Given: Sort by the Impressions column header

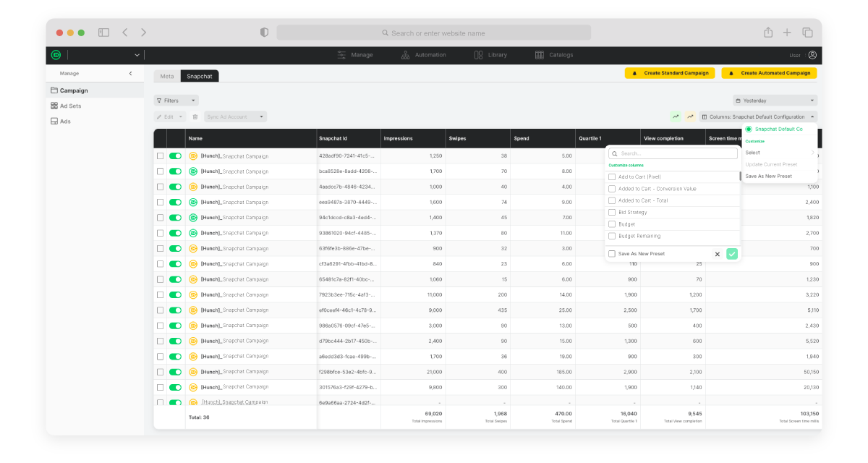Looking at the screenshot, I should tap(398, 138).
